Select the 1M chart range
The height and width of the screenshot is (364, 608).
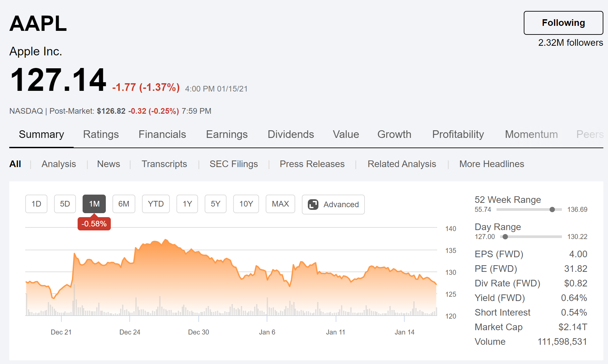[x=94, y=204]
